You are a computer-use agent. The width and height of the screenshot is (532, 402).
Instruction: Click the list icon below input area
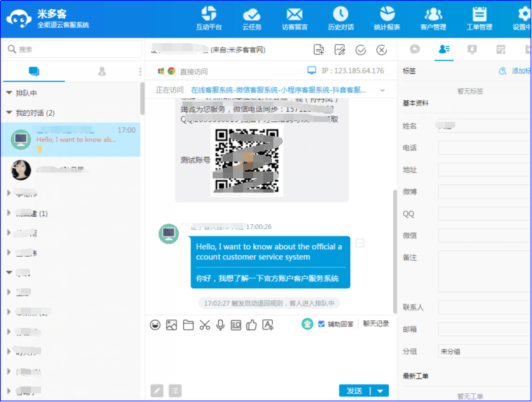175,391
